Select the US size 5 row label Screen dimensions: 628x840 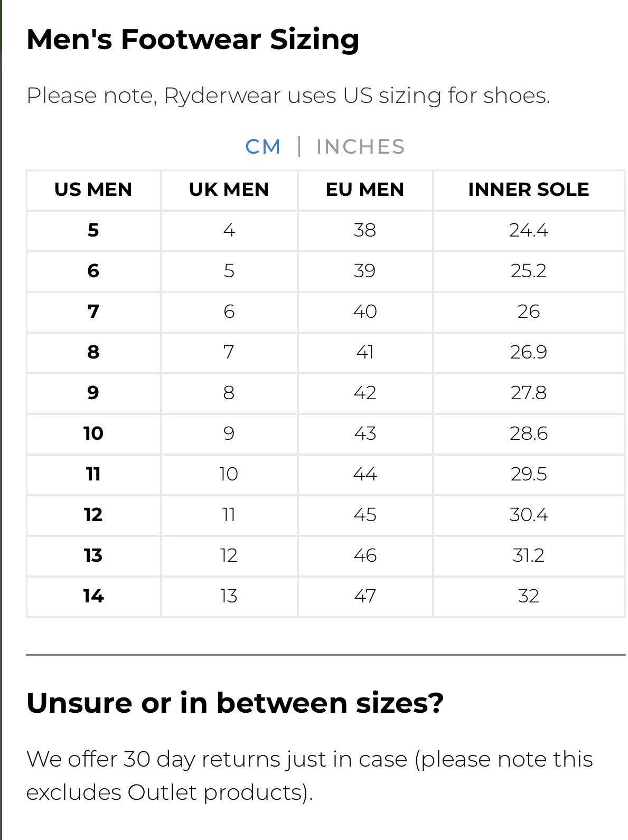tap(93, 230)
